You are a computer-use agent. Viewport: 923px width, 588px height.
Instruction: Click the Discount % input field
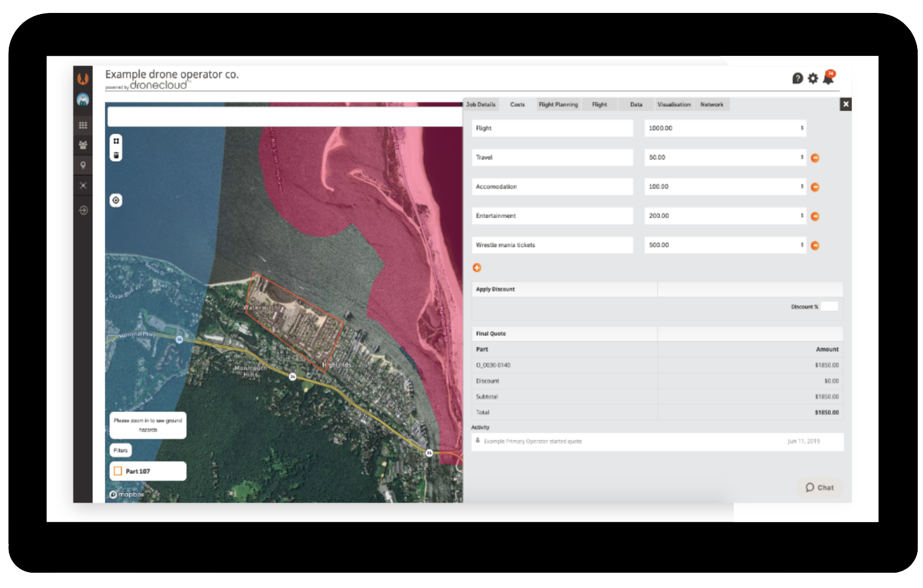tap(829, 306)
